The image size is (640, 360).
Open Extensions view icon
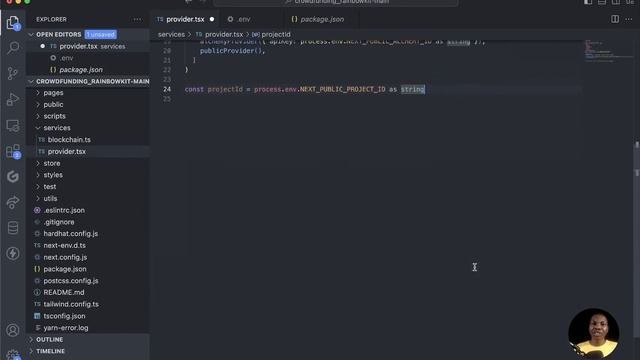(13, 151)
